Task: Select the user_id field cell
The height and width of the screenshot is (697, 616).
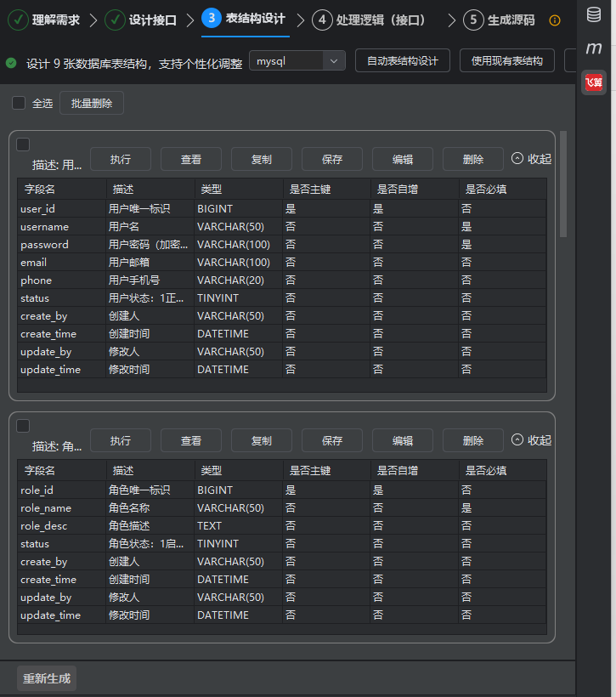Action: coord(61,208)
